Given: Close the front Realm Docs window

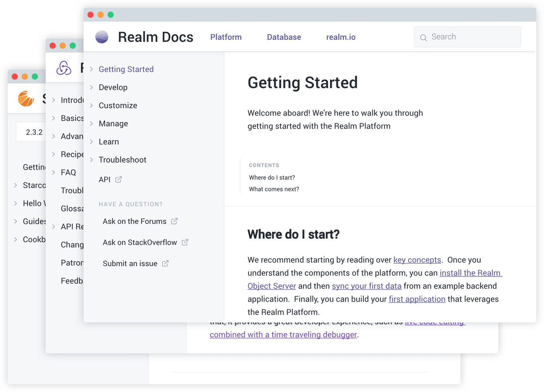Looking at the screenshot, I should point(91,15).
